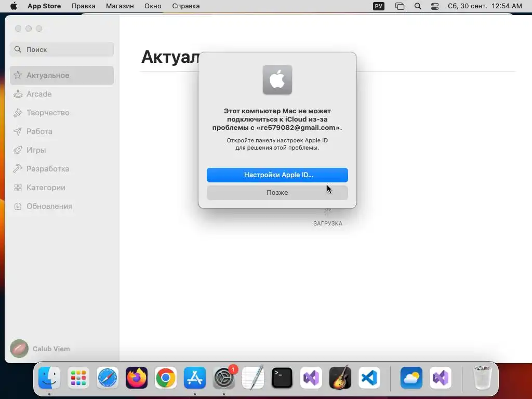Launch Terminal from the Dock

pyautogui.click(x=282, y=378)
